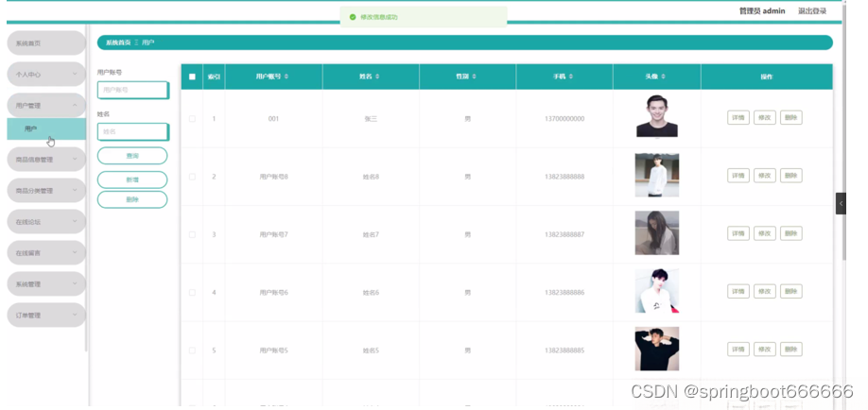This screenshot has width=868, height=410.
Task: Sort by 性别 column arrows
Action: tap(475, 77)
